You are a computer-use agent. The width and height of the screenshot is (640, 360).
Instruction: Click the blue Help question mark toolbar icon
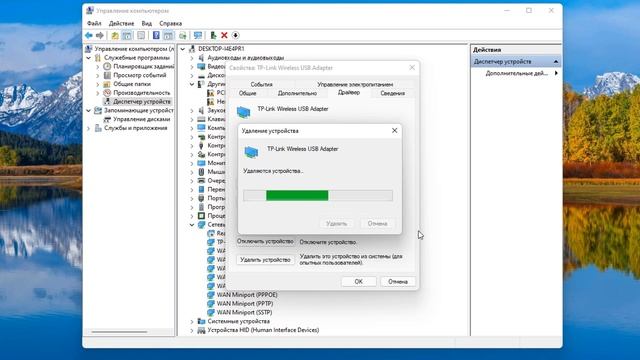click(156, 36)
